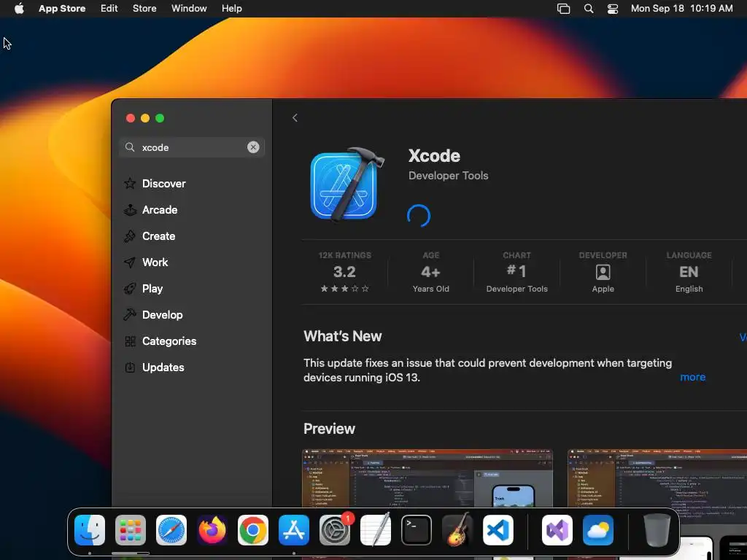Click the EN English language info
Viewport: 747px width, 560px height.
coord(689,272)
